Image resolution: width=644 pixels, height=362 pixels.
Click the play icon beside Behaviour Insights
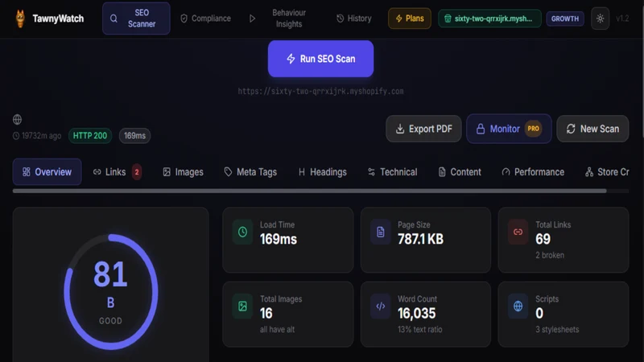pyautogui.click(x=252, y=19)
